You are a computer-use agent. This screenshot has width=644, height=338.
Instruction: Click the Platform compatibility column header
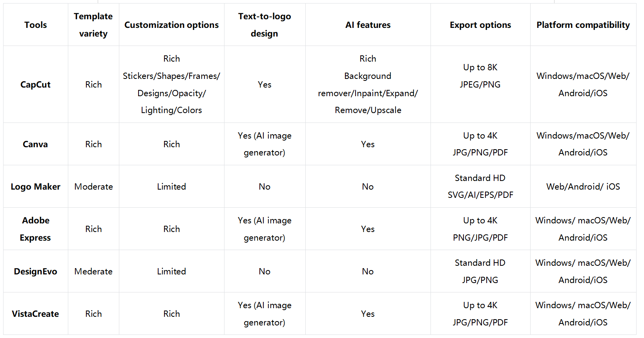[583, 25]
